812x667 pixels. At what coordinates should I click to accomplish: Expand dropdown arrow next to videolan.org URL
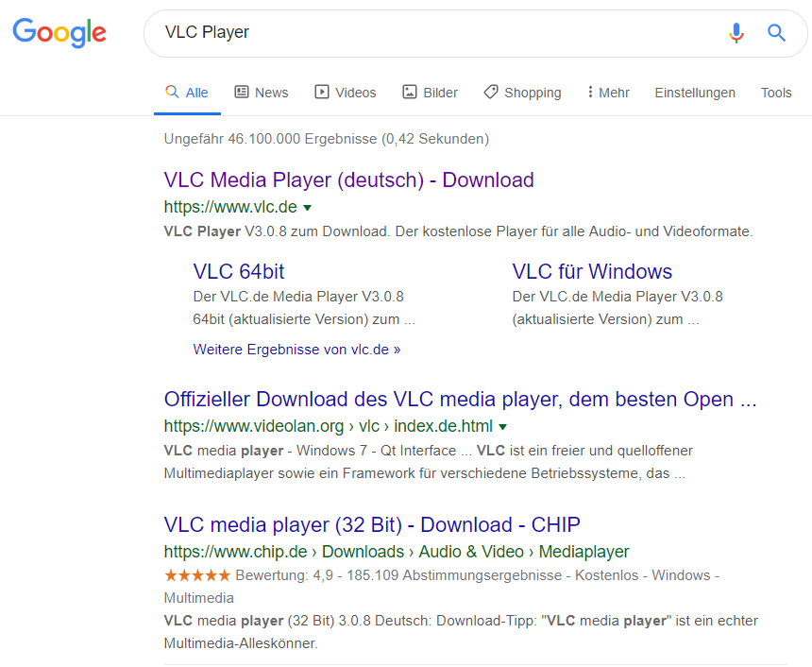point(502,427)
